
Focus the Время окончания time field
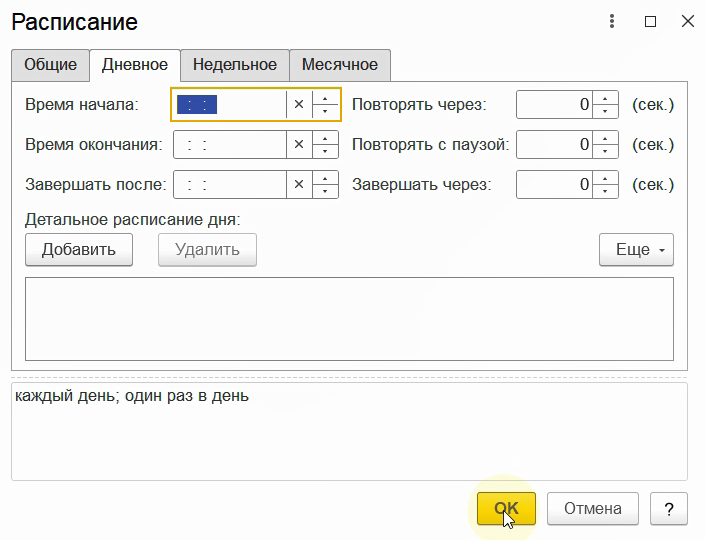[230, 145]
